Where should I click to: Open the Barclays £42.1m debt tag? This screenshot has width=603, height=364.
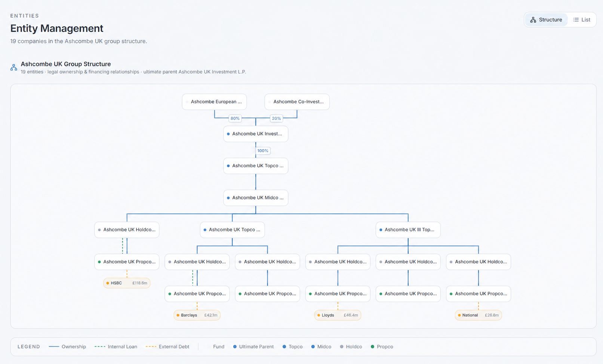click(197, 315)
